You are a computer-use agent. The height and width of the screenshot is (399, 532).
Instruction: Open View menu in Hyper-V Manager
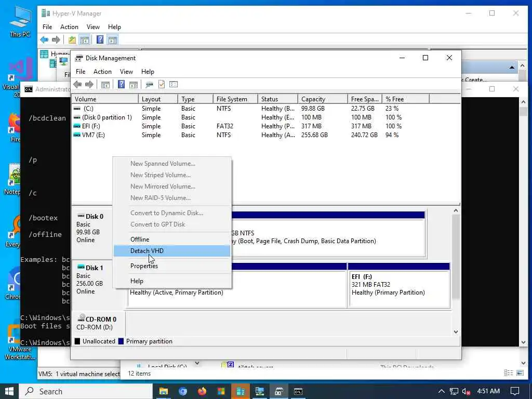tap(93, 27)
